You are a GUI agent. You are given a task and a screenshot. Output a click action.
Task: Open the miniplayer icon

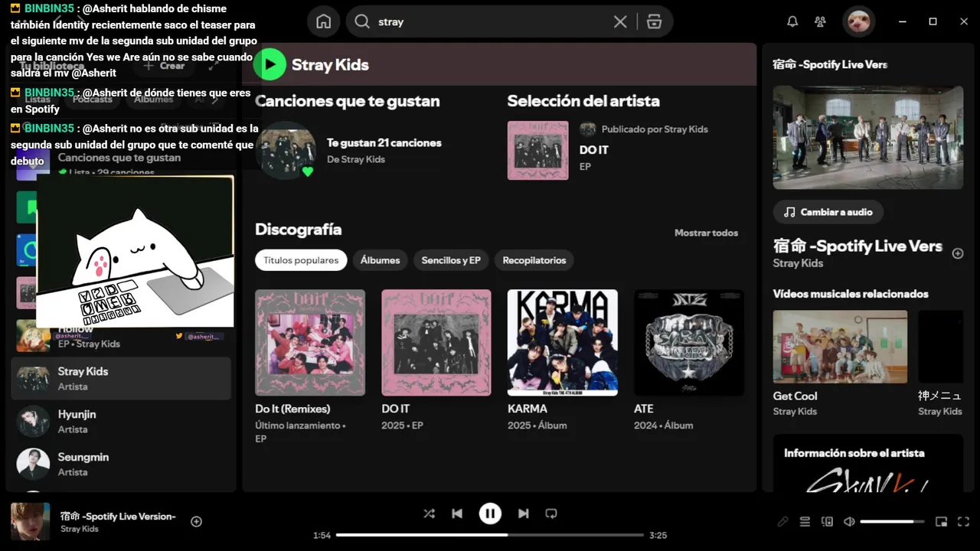(x=941, y=522)
